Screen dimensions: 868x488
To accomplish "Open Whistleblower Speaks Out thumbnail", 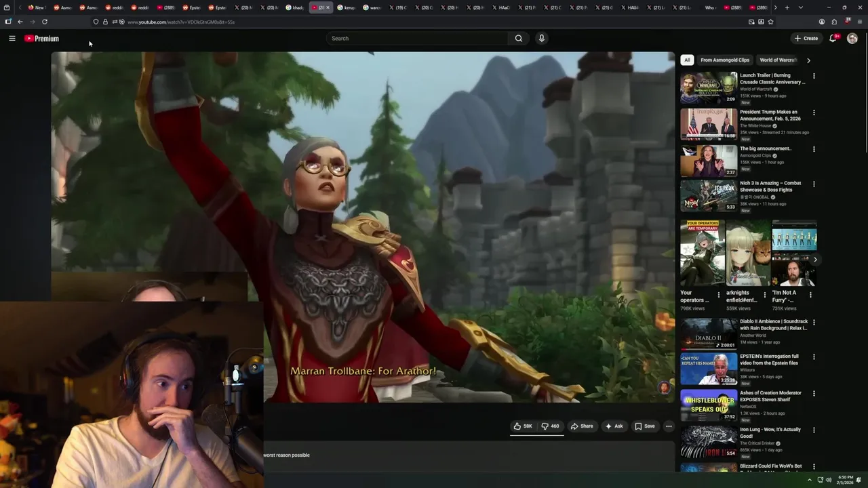I will pos(709,405).
